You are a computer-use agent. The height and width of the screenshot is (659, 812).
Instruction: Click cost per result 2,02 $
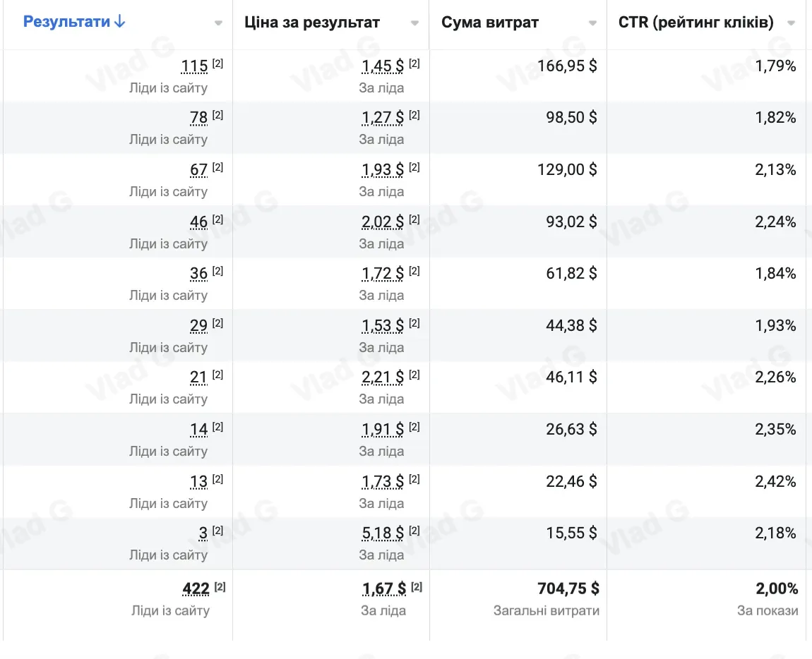pyautogui.click(x=383, y=222)
